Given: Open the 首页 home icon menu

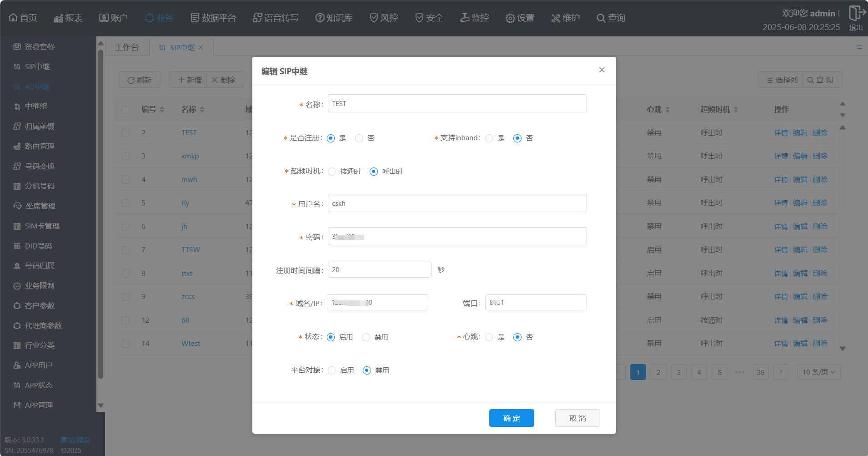Looking at the screenshot, I should click(13, 18).
